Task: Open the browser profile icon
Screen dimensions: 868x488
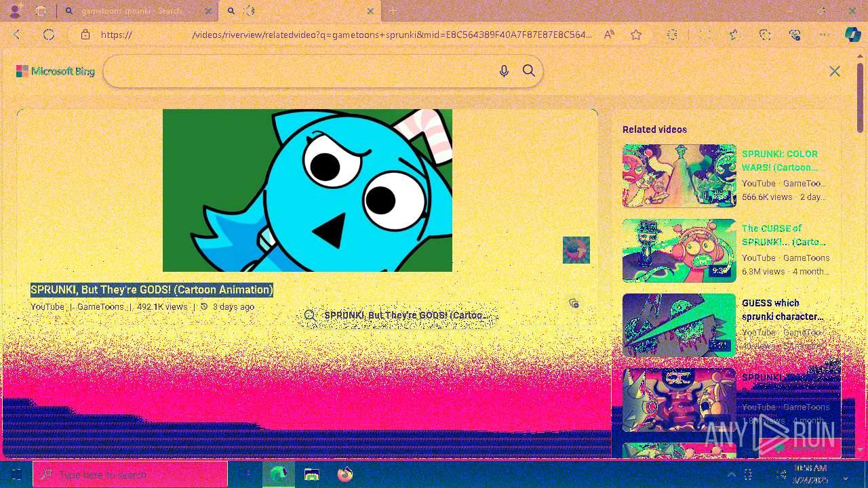Action: 15,11
